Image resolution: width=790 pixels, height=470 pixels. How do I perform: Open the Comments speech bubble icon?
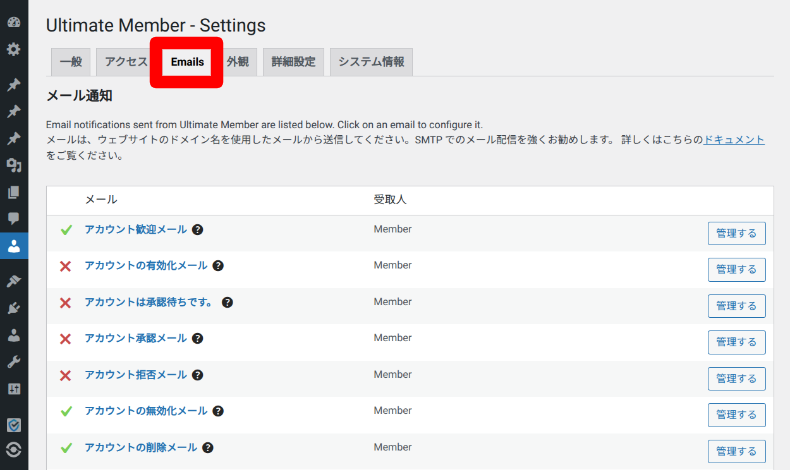(x=14, y=219)
